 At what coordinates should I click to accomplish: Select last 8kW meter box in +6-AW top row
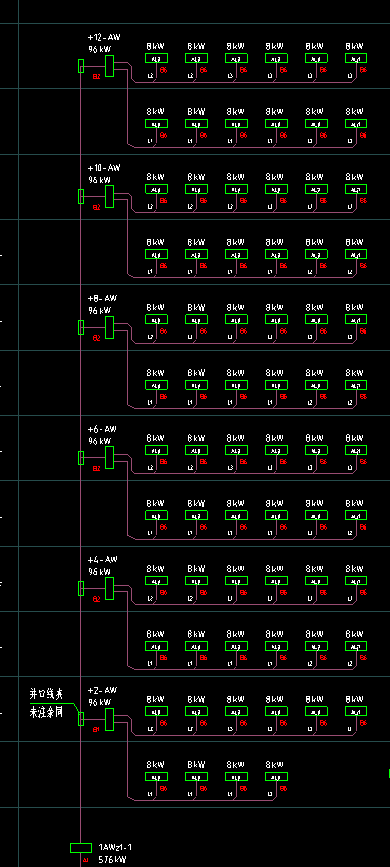[356, 450]
